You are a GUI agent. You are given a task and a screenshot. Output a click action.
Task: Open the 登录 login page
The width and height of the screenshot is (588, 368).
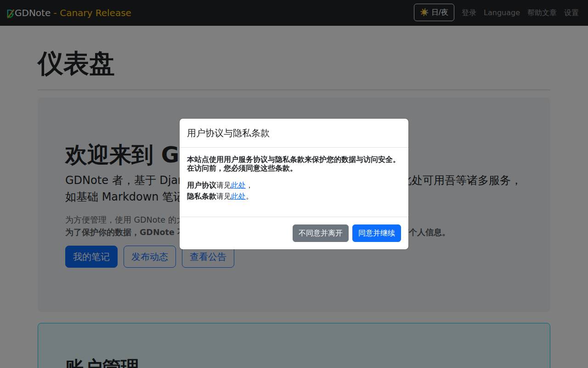pyautogui.click(x=469, y=13)
